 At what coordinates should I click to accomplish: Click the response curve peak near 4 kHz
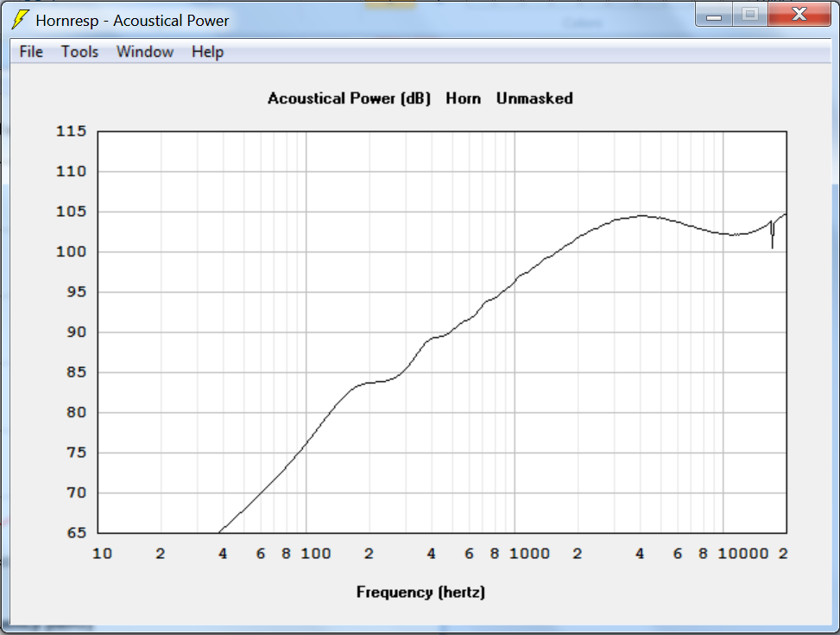pos(642,216)
